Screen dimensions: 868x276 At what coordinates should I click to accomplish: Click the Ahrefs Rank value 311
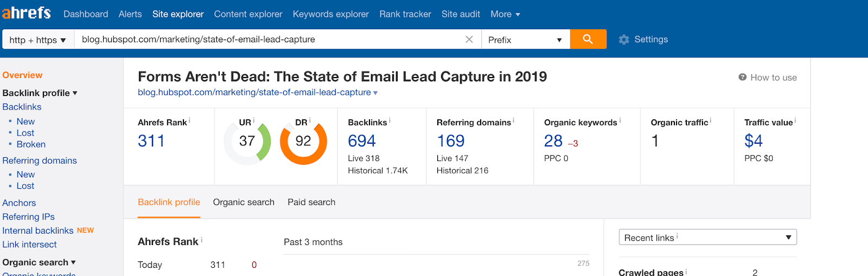[151, 141]
